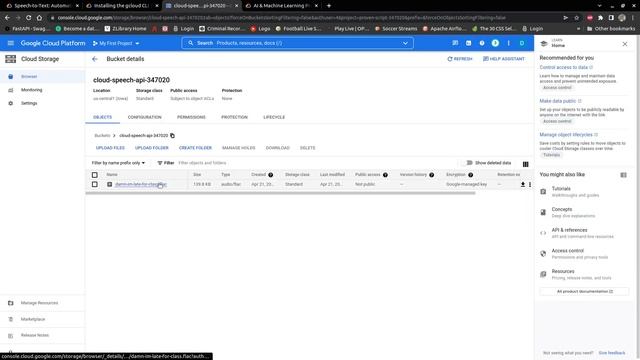Go back with the Bucket details arrow
The width and height of the screenshot is (640, 360).
click(x=95, y=59)
